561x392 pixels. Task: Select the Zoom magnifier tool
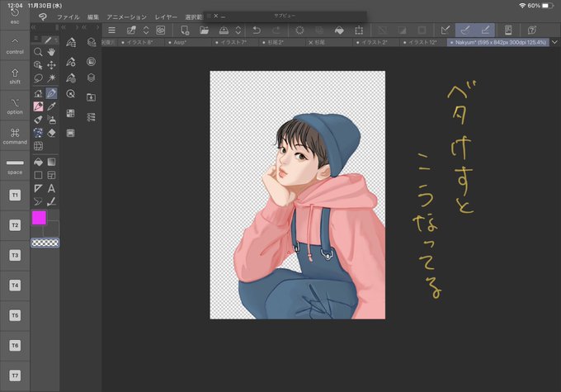[x=38, y=52]
